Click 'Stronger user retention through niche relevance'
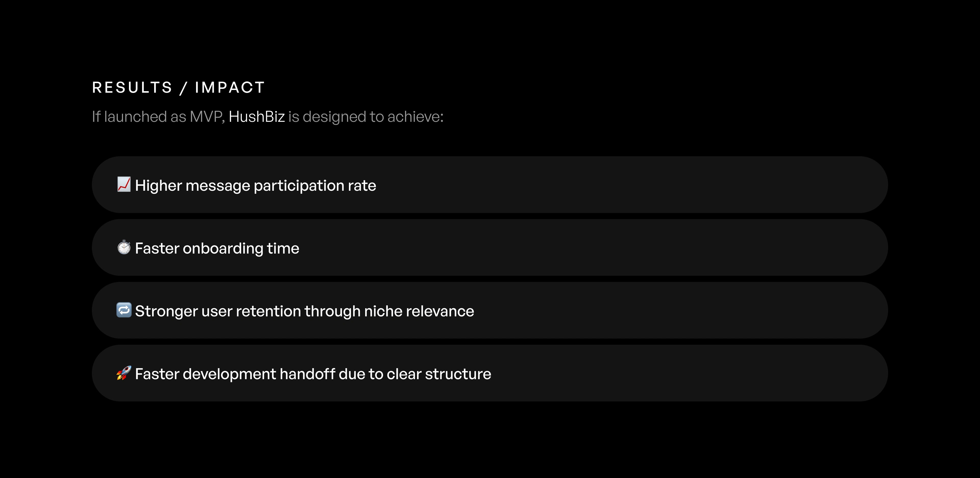This screenshot has height=478, width=980. pyautogui.click(x=305, y=311)
